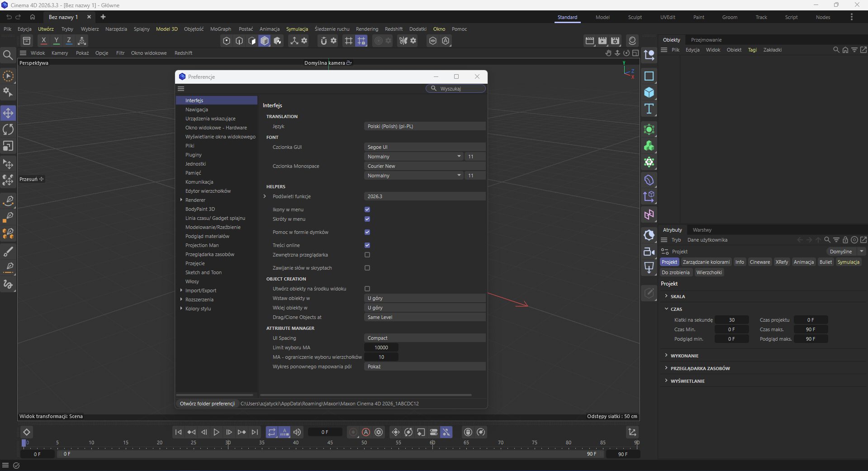868x471 pixels.
Task: Check 'Utwórz obiekty na środku widoku'
Action: [367, 289]
